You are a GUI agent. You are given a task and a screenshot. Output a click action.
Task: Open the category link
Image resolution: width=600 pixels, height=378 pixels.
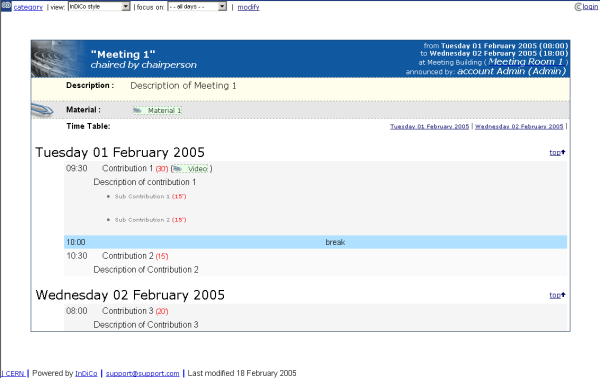point(28,7)
